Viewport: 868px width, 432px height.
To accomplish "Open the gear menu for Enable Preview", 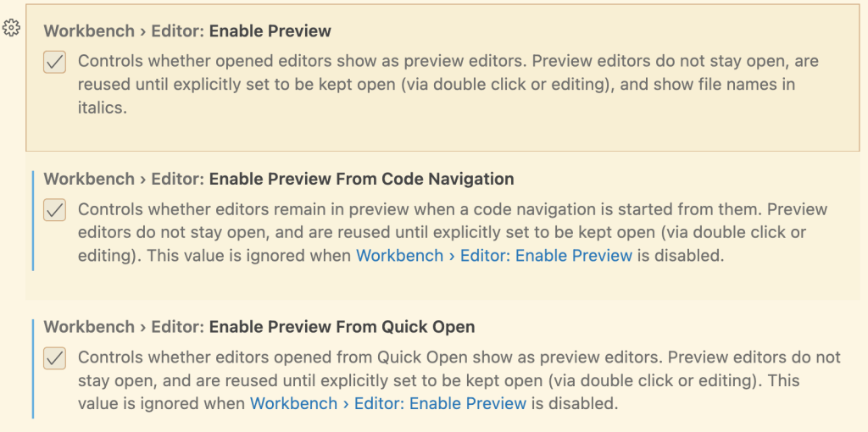I will click(x=11, y=29).
